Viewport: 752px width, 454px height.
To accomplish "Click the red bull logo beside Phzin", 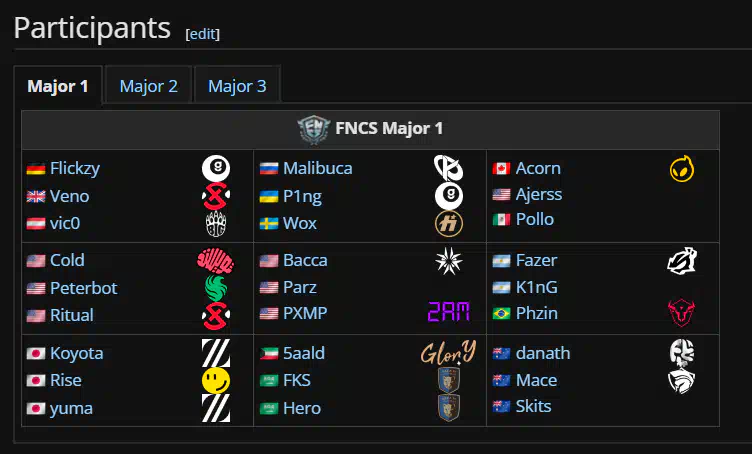I will (x=682, y=313).
